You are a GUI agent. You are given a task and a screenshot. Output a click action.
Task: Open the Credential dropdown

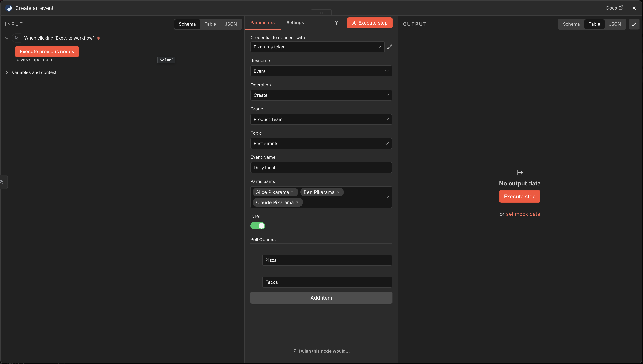click(x=317, y=47)
